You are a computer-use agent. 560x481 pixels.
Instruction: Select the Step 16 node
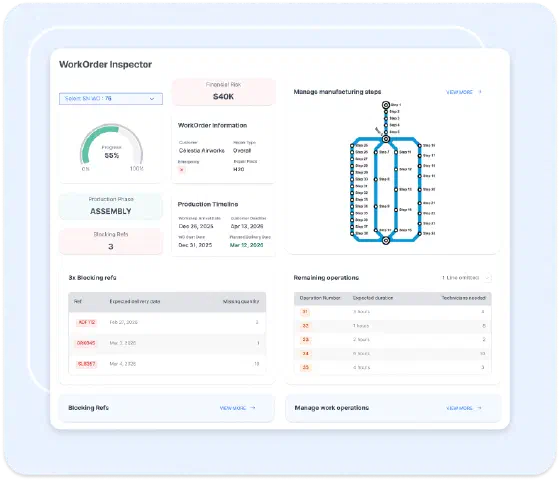396,210
